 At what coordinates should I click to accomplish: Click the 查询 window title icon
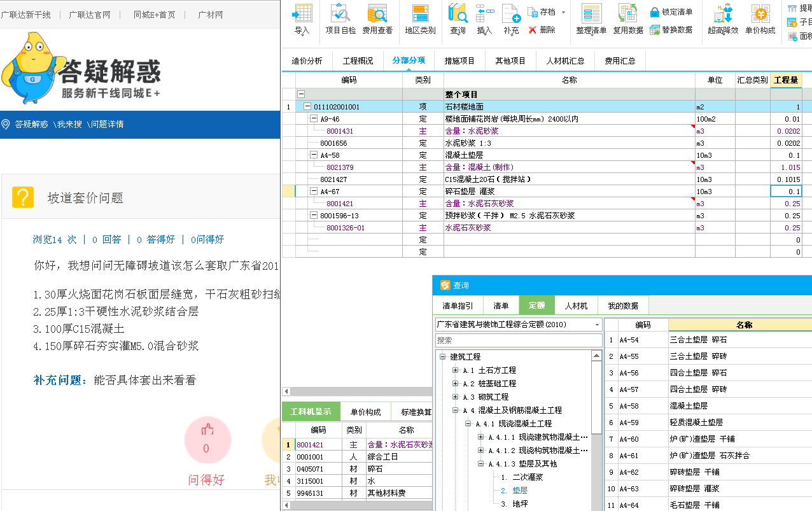coord(445,286)
